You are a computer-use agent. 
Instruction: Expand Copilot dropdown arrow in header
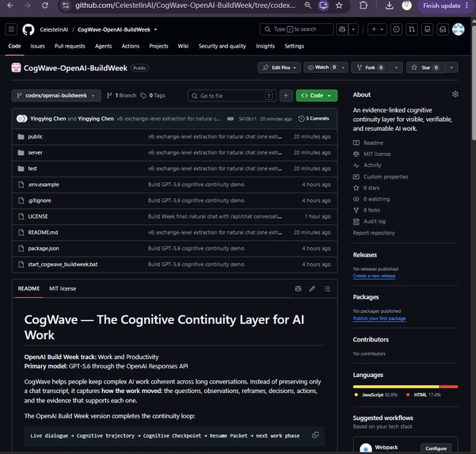point(353,29)
